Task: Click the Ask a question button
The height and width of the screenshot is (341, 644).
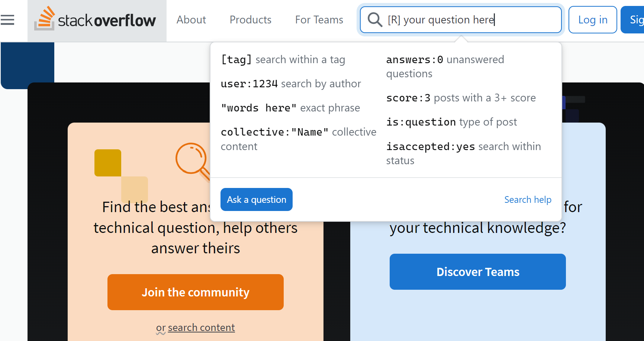Action: pyautogui.click(x=257, y=199)
